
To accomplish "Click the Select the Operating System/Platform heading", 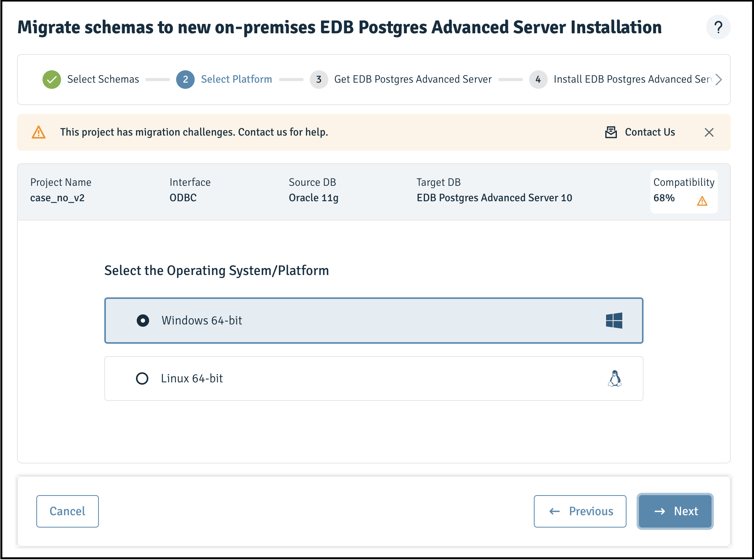I will point(217,271).
